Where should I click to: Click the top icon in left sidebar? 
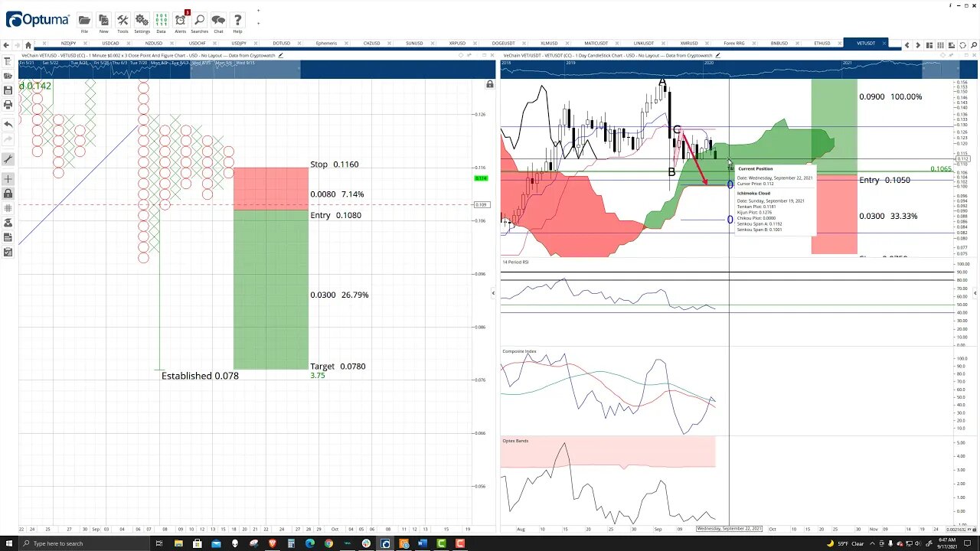pos(7,61)
